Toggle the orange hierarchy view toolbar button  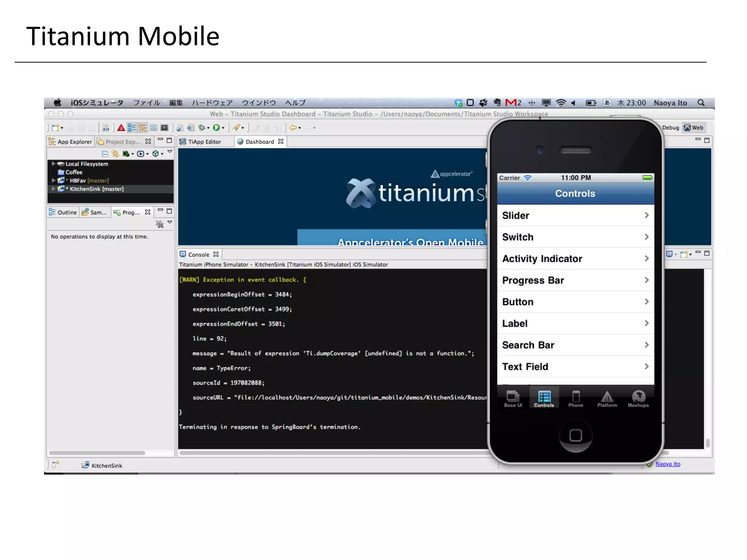(142, 128)
